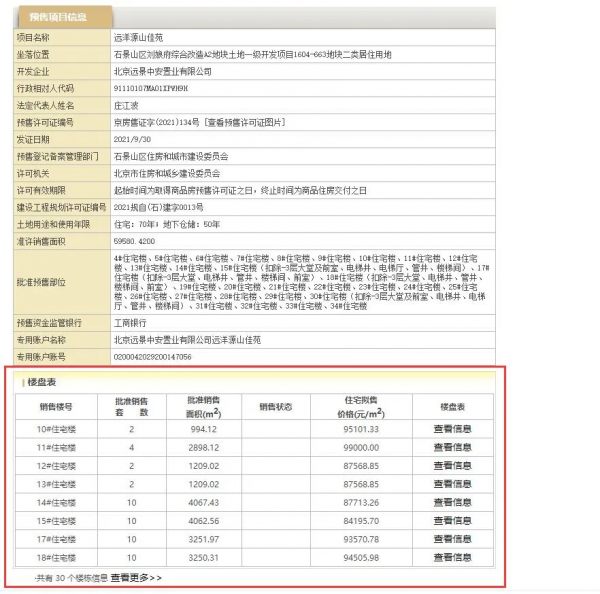Click the 工商银行 supervising bank cell
Screen dimensions: 600x594
[x=133, y=322]
